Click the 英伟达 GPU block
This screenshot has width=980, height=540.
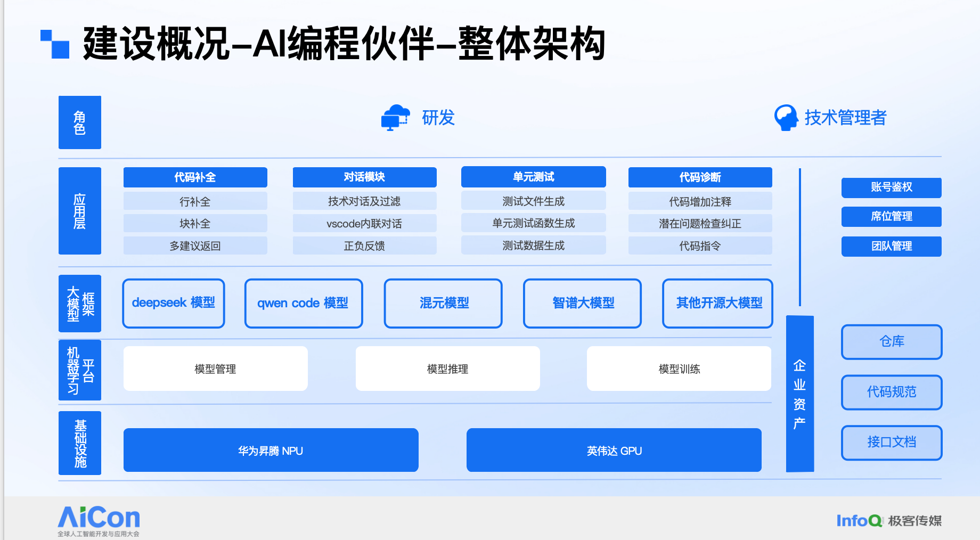[614, 450]
